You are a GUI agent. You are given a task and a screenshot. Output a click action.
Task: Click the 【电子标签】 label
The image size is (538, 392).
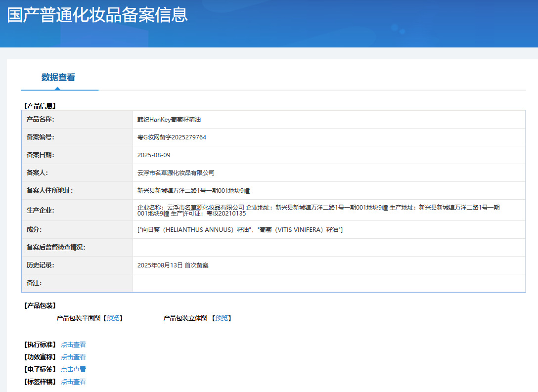pyautogui.click(x=40, y=369)
